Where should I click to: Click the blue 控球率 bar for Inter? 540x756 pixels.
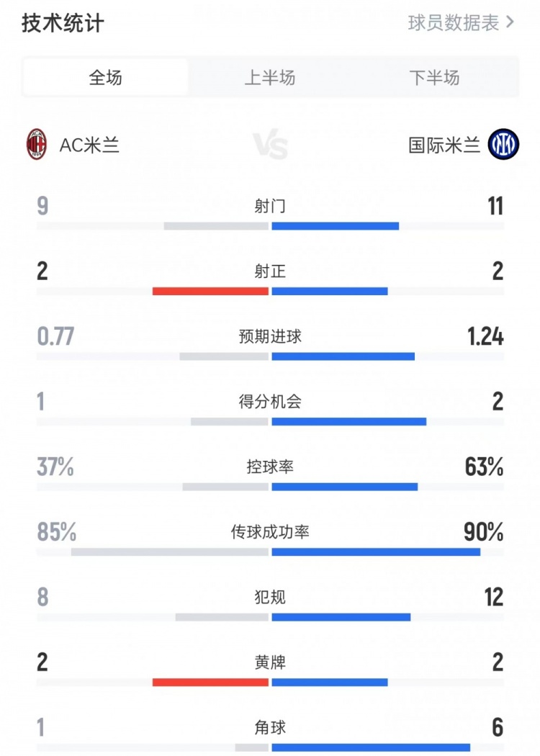click(345, 486)
